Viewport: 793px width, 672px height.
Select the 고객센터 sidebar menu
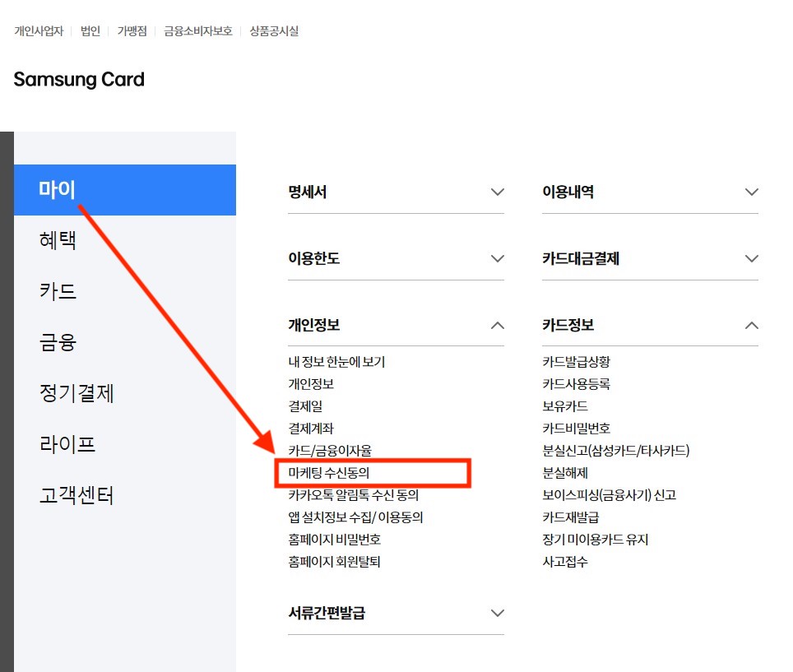click(77, 495)
